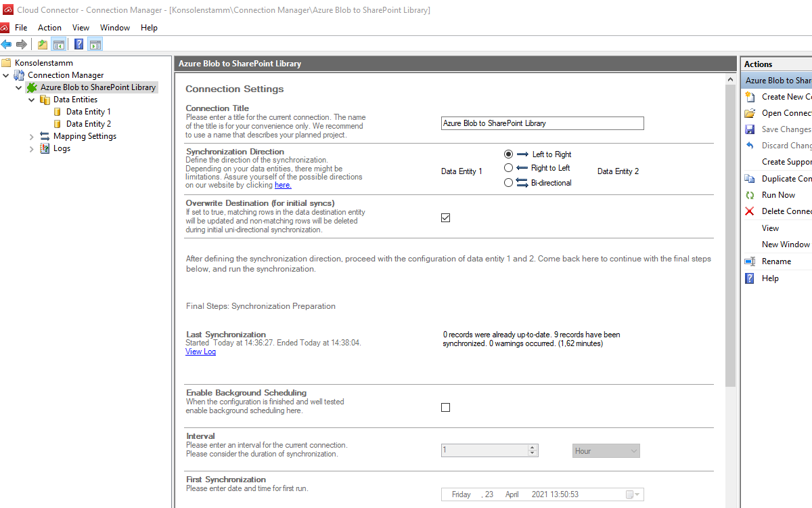Click the red Delete Connection icon
The height and width of the screenshot is (508, 812).
[x=749, y=211]
